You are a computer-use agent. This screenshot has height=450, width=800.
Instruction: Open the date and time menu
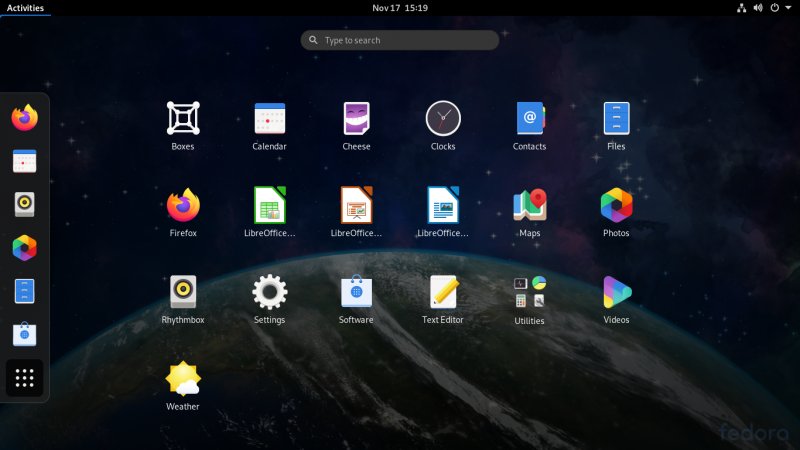(400, 8)
